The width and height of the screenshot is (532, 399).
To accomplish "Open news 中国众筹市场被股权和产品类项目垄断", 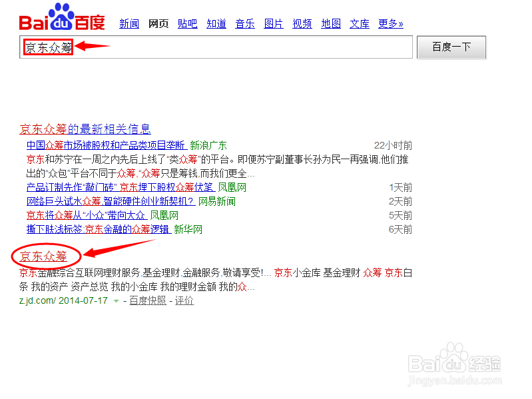I will [107, 146].
